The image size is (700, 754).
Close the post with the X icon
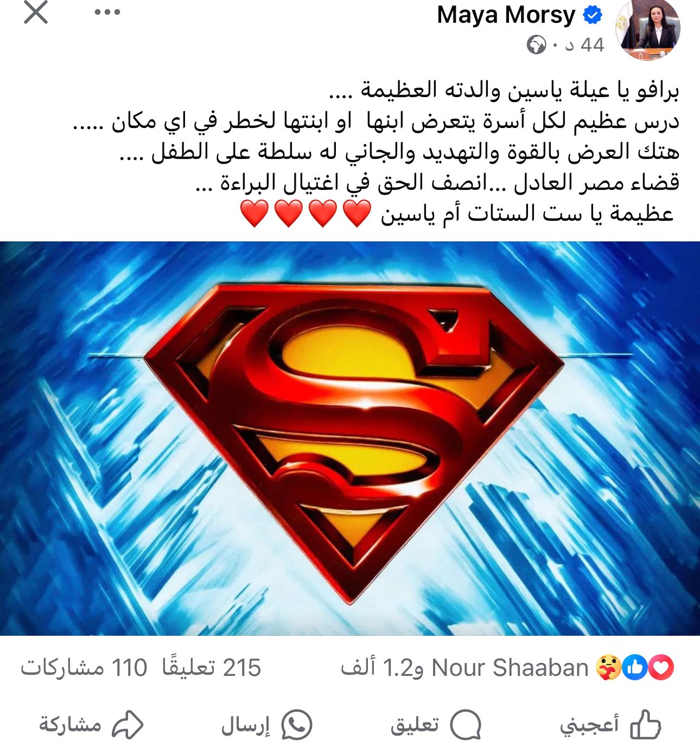tap(36, 12)
